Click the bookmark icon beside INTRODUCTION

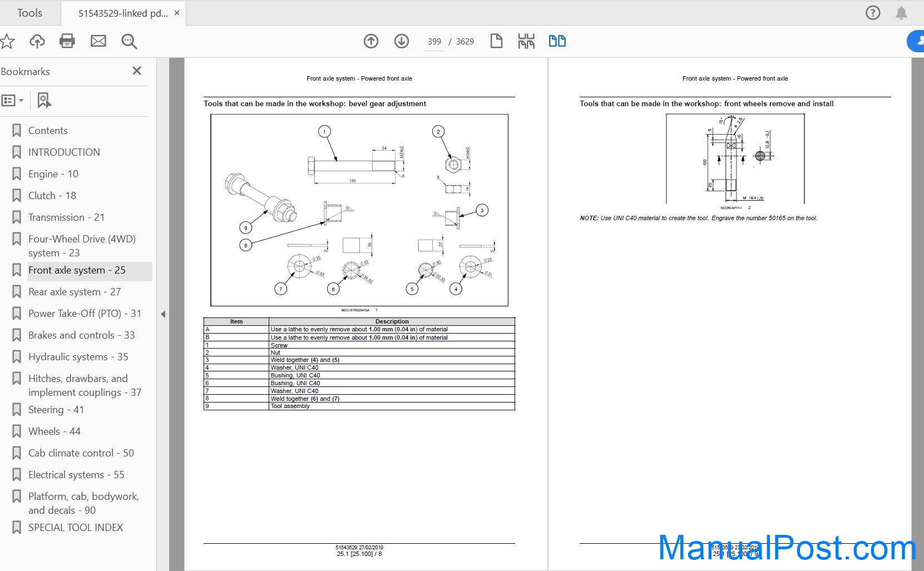coord(17,152)
